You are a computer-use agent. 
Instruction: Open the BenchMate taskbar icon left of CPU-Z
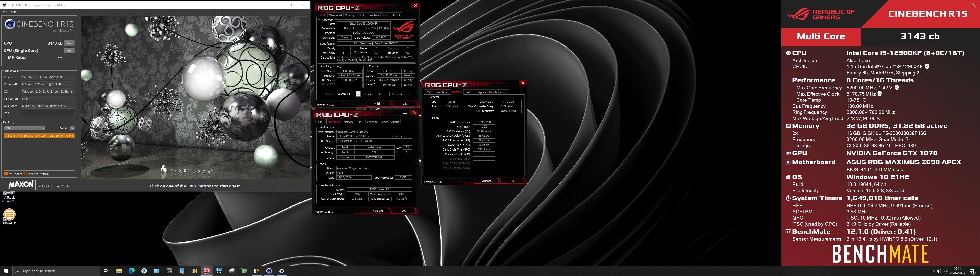(194, 271)
